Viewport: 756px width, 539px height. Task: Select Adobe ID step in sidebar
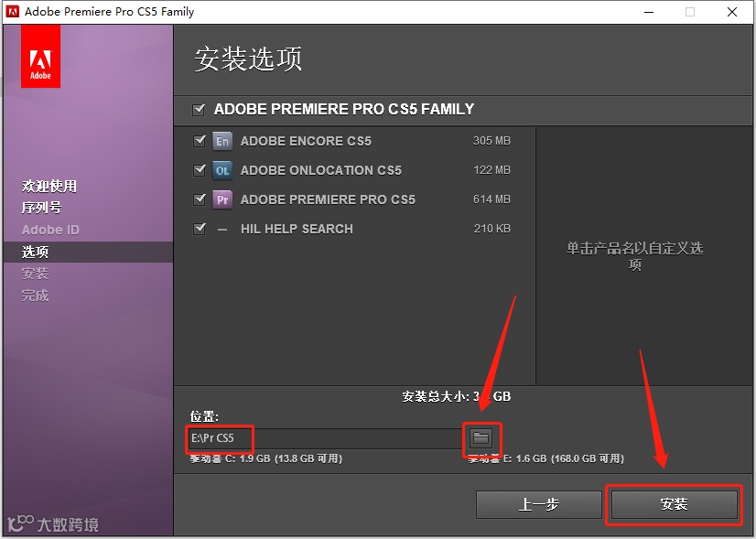[50, 230]
